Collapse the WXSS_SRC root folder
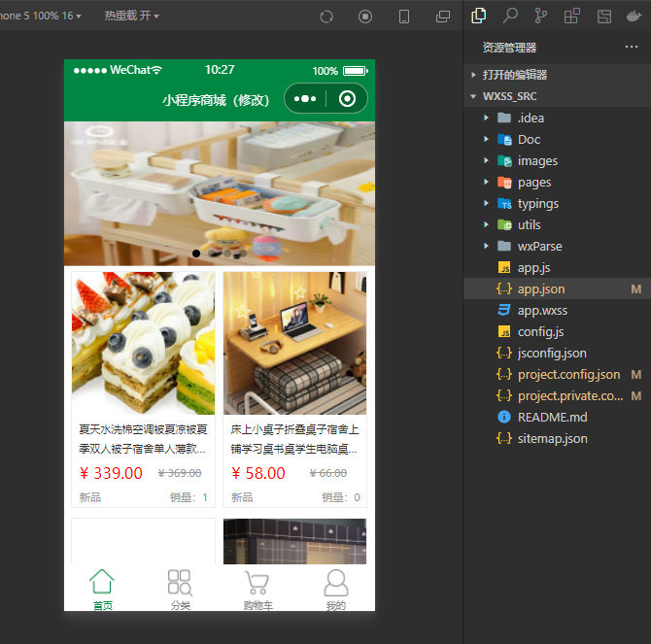This screenshot has width=651, height=644. (x=557, y=96)
